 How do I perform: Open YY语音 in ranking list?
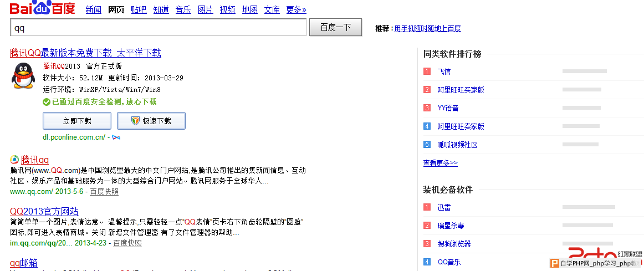pyautogui.click(x=448, y=108)
